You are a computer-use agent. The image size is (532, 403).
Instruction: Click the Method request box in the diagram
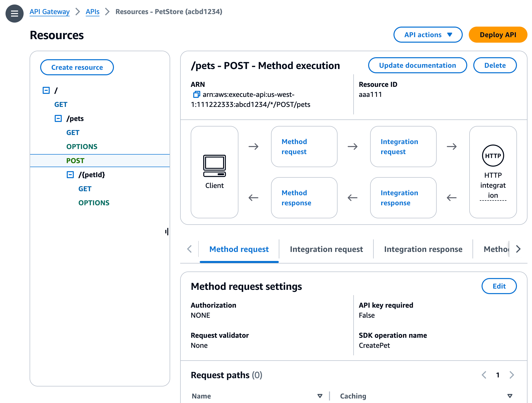pyautogui.click(x=304, y=147)
